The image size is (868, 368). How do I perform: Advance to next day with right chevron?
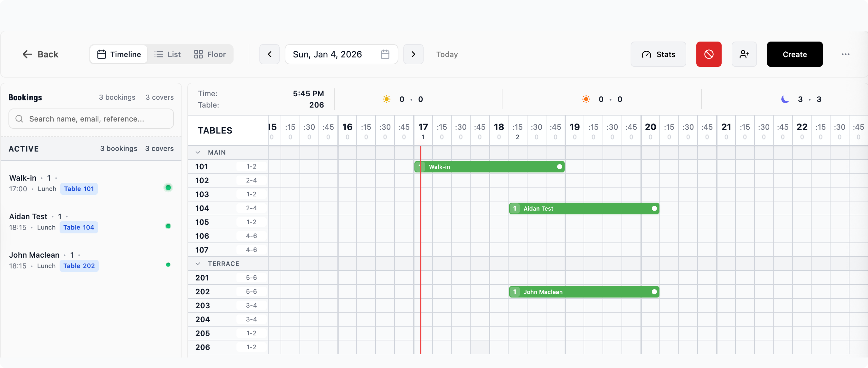coord(413,54)
